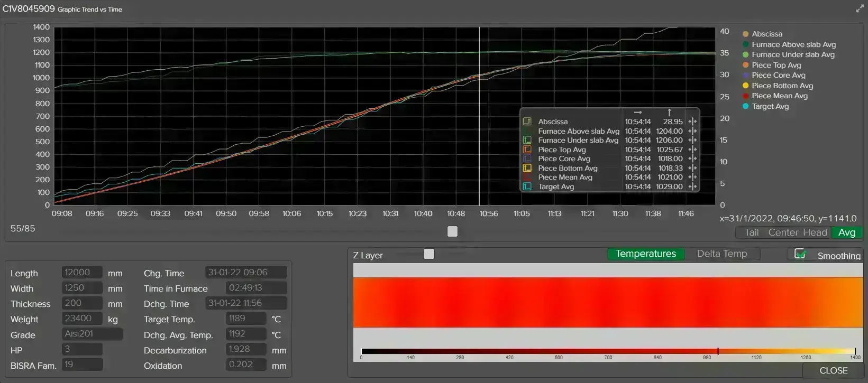Click the Width field showing 1250
The height and width of the screenshot is (383, 868).
pos(82,288)
